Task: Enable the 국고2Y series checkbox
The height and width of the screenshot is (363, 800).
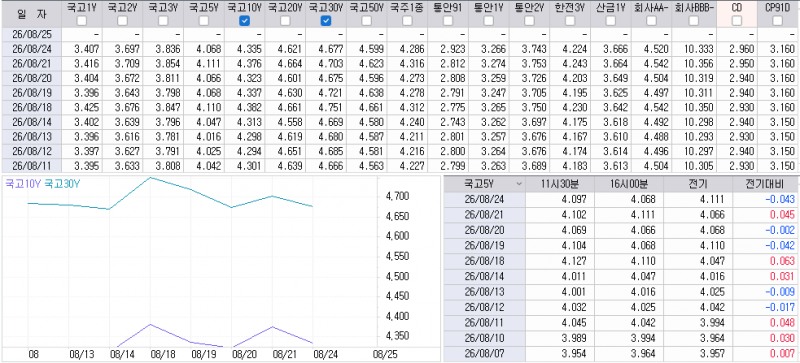Action: [x=122, y=21]
